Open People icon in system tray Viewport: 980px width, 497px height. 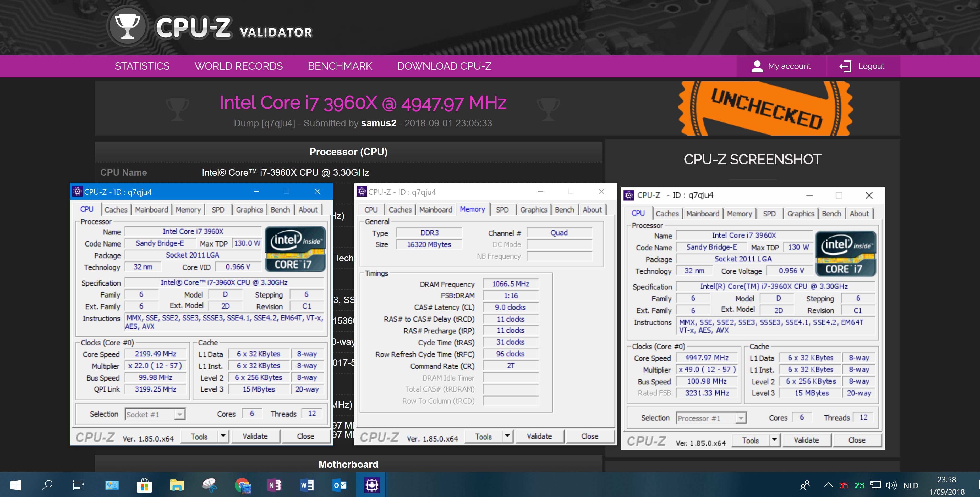click(805, 485)
